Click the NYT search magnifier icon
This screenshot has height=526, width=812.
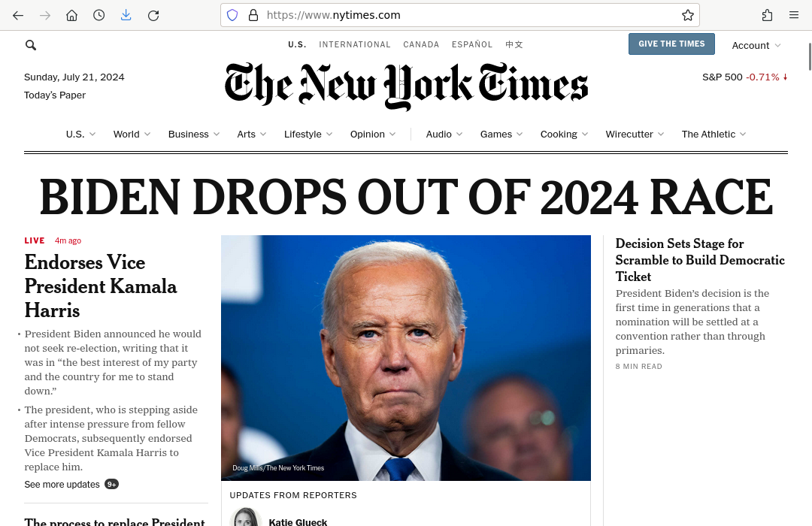tap(31, 45)
